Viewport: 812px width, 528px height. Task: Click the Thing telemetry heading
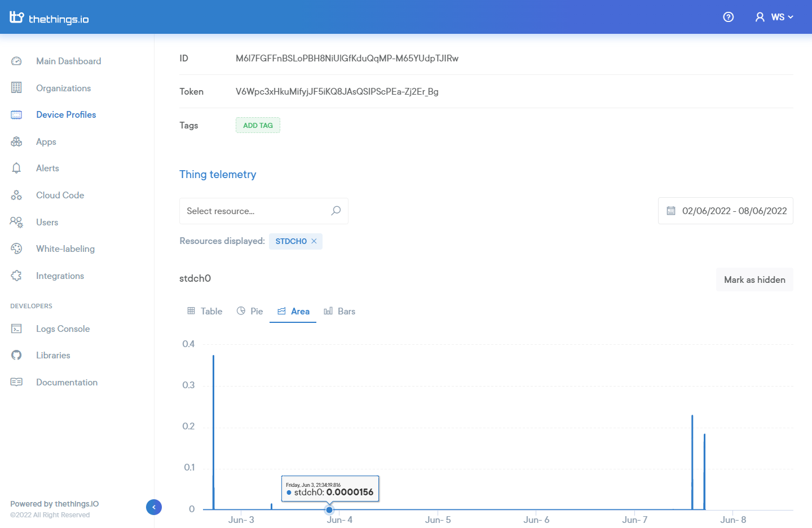[x=218, y=175]
